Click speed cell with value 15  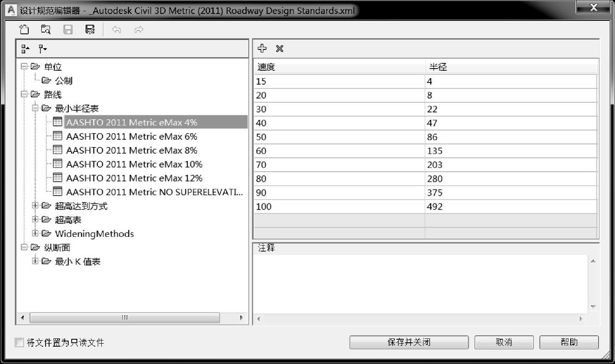(339, 82)
